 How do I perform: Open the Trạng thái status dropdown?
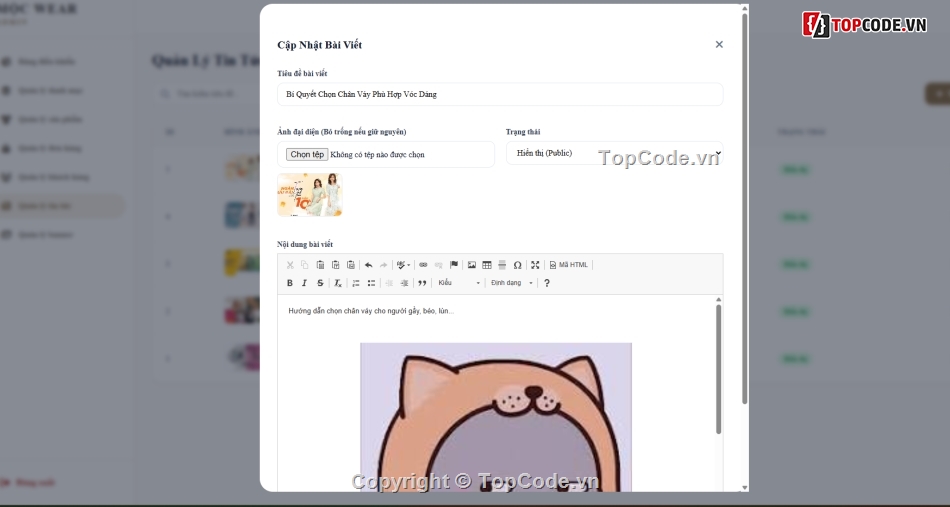pos(614,153)
